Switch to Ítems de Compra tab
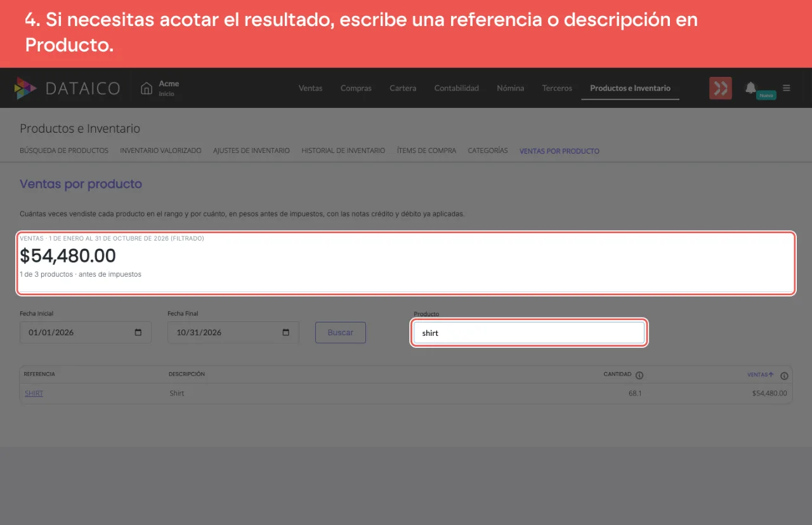The width and height of the screenshot is (812, 525). point(426,151)
